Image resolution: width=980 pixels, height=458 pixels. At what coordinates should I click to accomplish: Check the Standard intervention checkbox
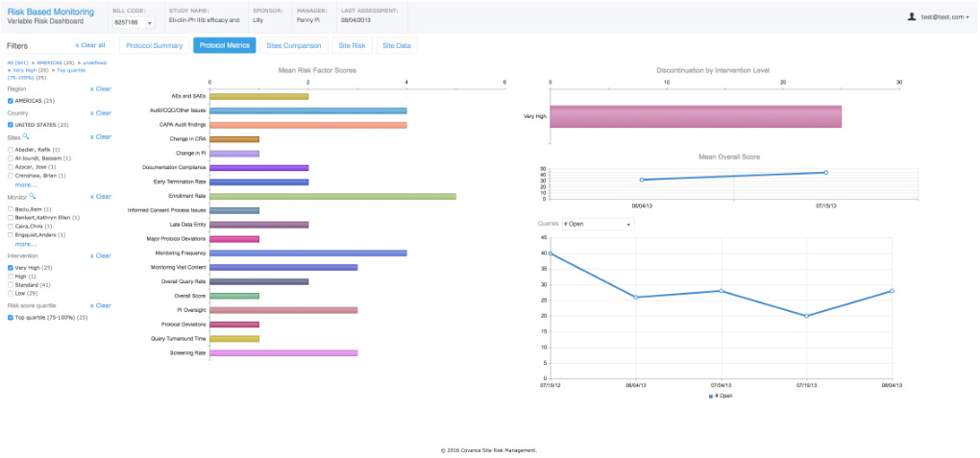coord(10,284)
